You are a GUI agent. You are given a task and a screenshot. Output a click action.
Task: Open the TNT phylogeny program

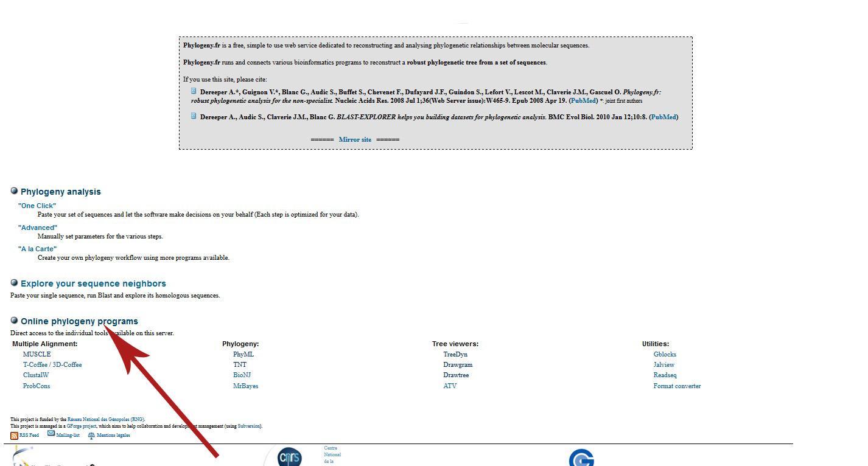(240, 364)
